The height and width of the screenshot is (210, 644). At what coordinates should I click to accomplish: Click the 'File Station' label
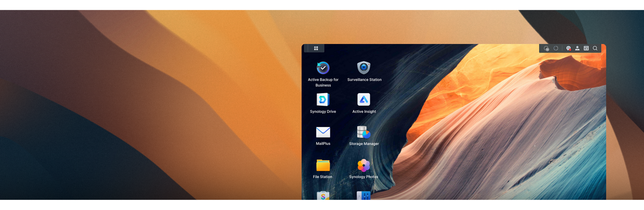click(322, 177)
